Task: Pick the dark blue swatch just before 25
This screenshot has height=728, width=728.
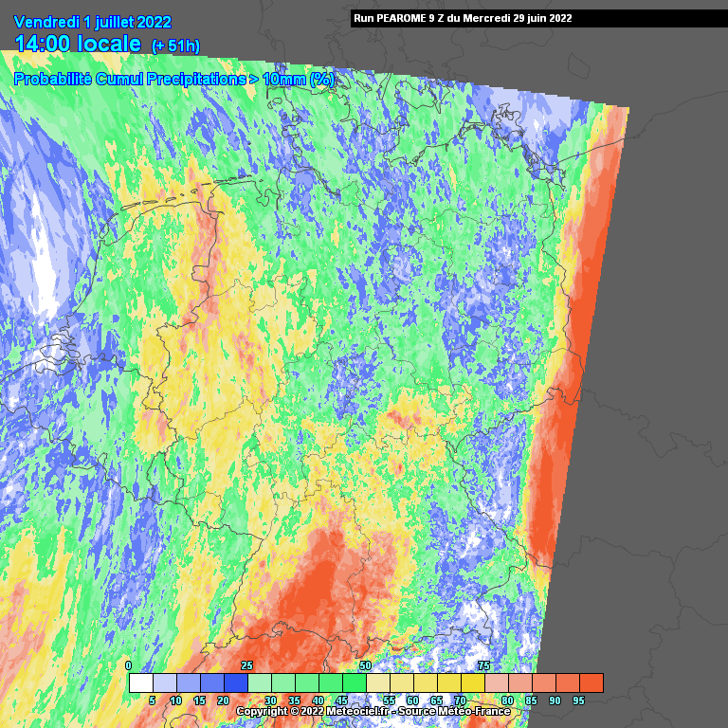Action: (235, 682)
